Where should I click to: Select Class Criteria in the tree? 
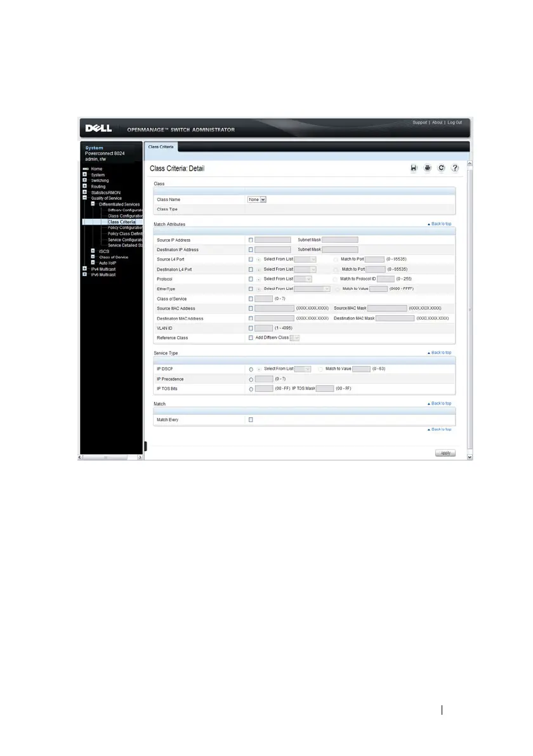[122, 222]
